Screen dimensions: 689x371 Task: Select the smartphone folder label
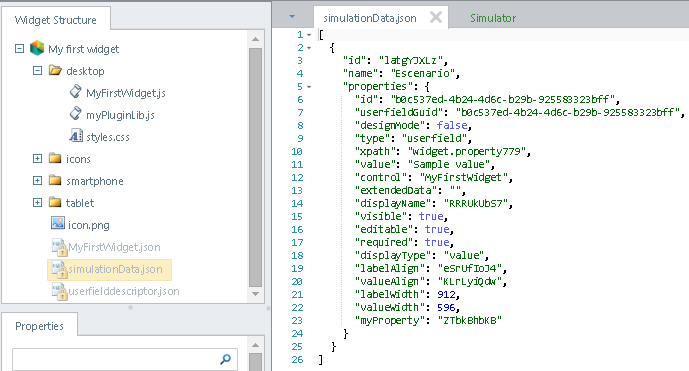(x=94, y=181)
